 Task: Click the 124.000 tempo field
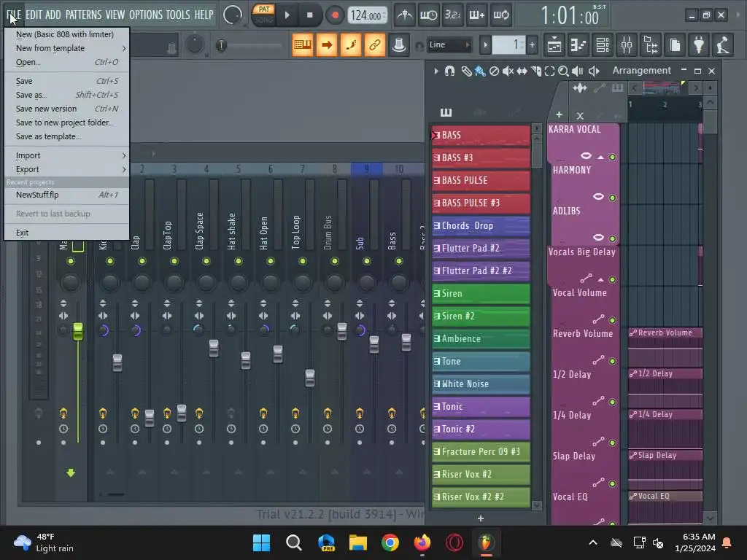click(x=366, y=15)
